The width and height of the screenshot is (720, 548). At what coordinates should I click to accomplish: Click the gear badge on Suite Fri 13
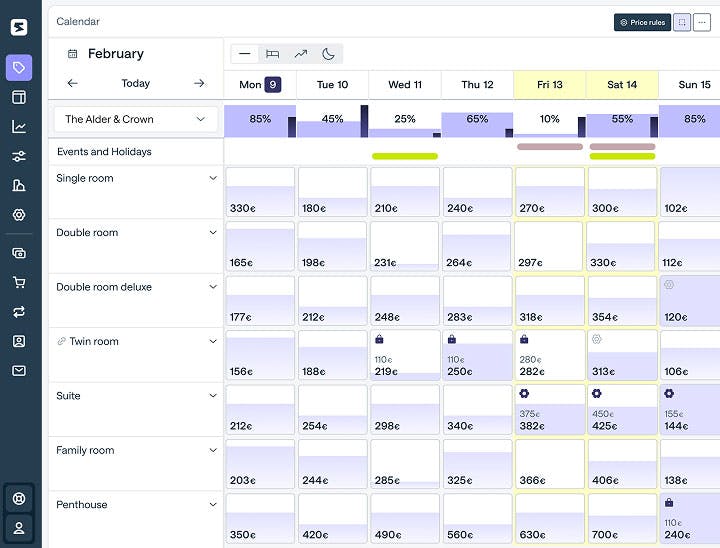click(x=524, y=393)
